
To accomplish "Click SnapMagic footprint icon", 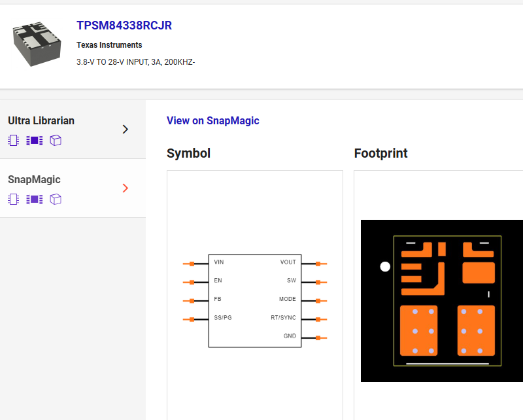I will (35, 200).
